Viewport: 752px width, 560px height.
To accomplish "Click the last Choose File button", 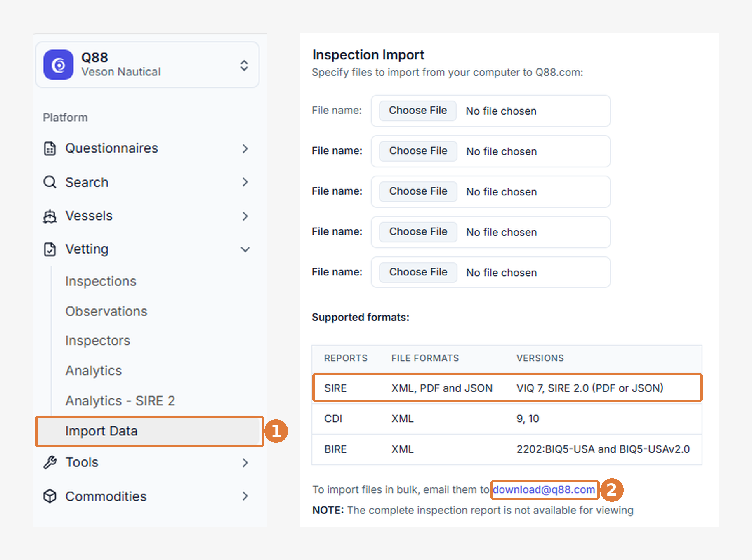I will point(418,272).
